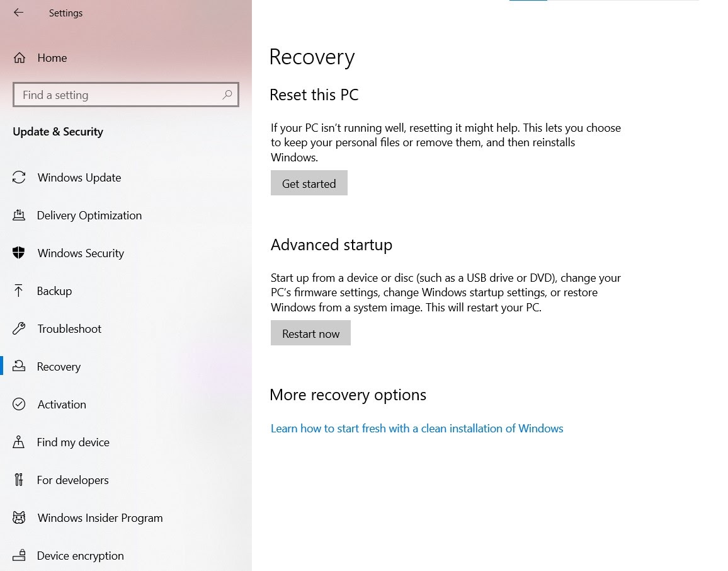The height and width of the screenshot is (571, 728).
Task: Click the Recovery page title
Action: click(312, 57)
